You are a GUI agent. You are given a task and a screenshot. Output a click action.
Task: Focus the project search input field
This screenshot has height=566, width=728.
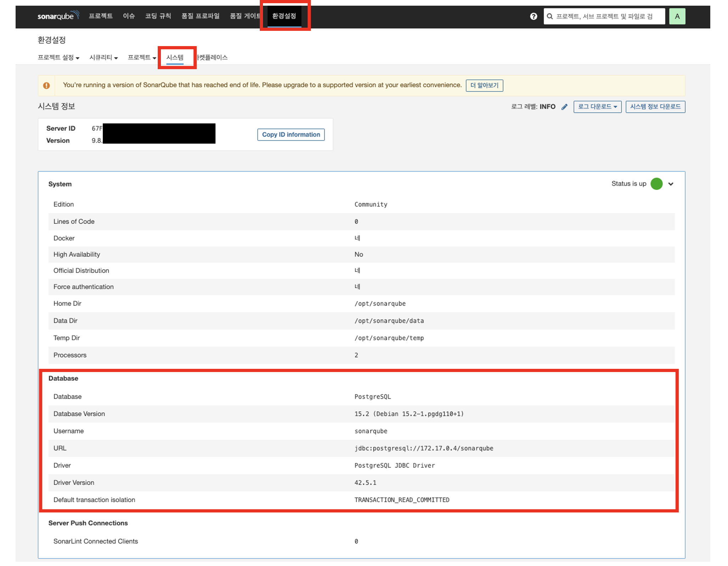608,16
